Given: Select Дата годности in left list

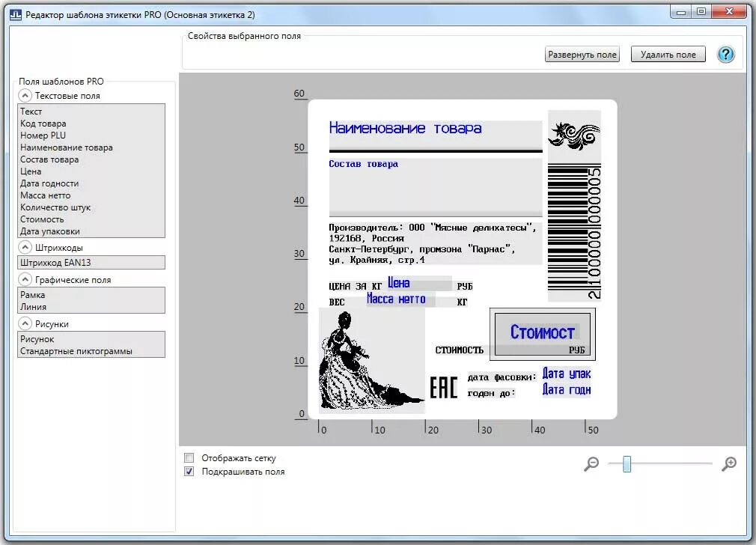Looking at the screenshot, I should [91, 183].
